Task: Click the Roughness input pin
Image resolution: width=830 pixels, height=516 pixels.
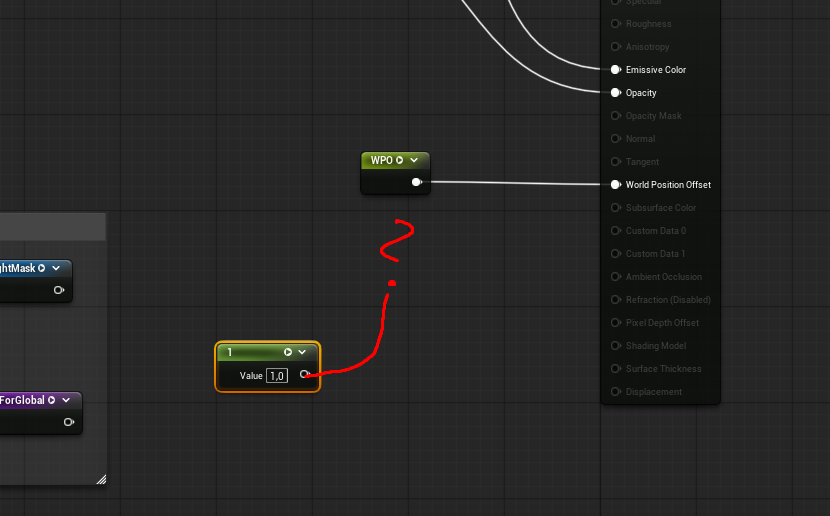Action: tap(616, 24)
